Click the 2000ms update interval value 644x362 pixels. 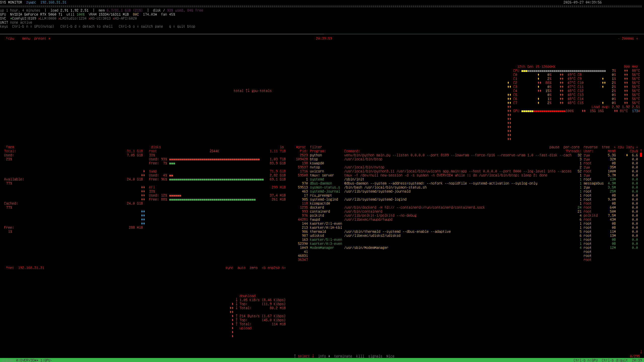[x=628, y=38]
